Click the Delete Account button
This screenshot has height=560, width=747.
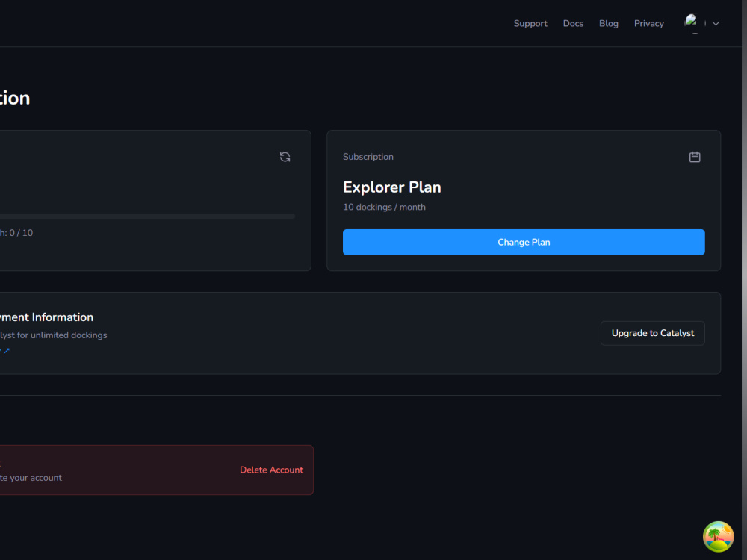click(x=272, y=470)
